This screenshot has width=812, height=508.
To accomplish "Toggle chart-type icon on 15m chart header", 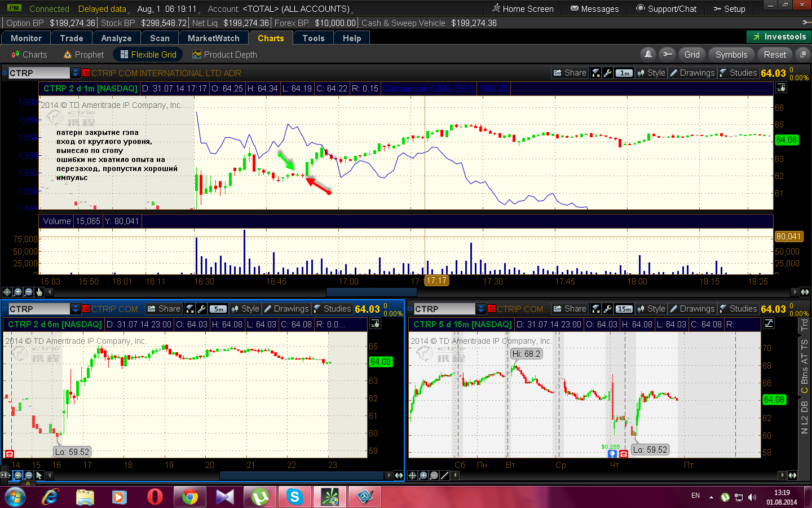I will point(769,323).
